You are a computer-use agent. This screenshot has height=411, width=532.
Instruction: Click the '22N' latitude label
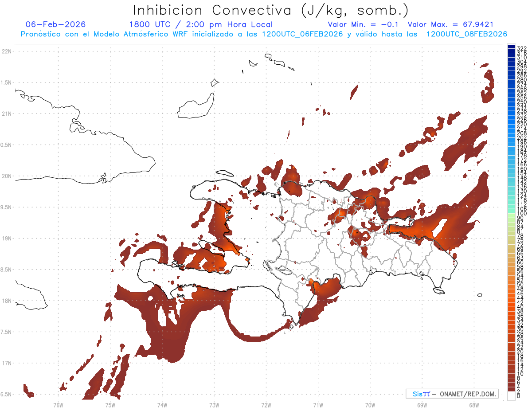tap(7, 51)
